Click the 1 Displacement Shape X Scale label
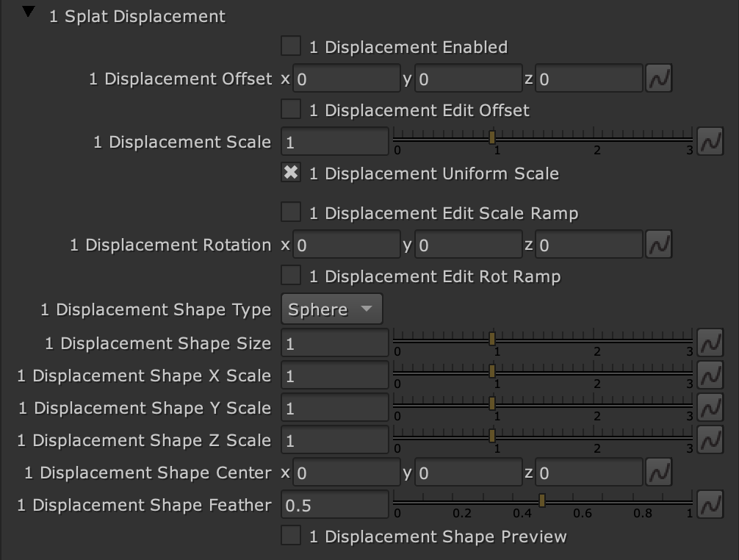Viewport: 739px width, 560px height. pyautogui.click(x=144, y=376)
